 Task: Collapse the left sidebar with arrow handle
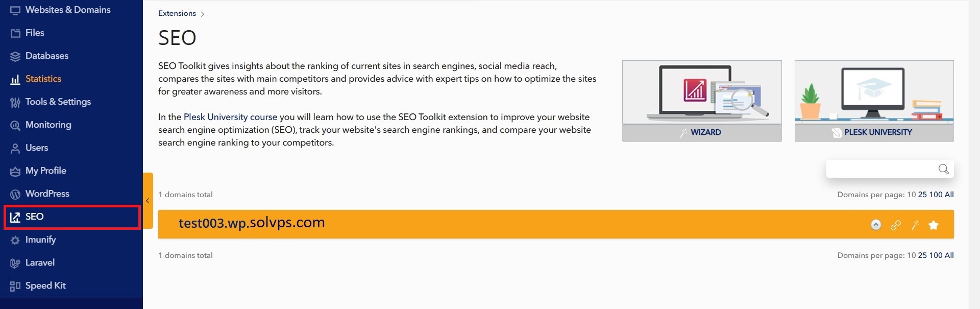pyautogui.click(x=148, y=201)
